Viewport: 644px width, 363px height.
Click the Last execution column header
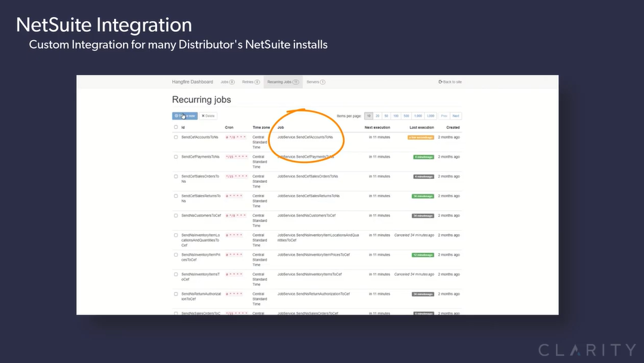click(422, 128)
